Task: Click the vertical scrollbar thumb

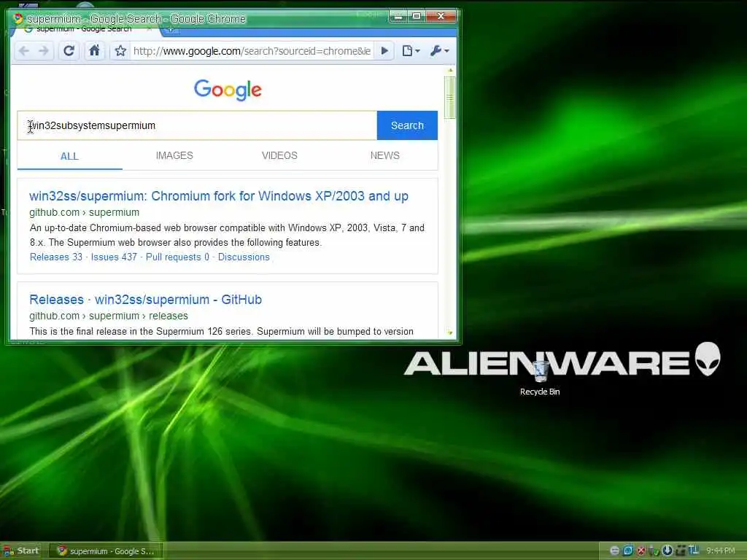Action: 450,97
